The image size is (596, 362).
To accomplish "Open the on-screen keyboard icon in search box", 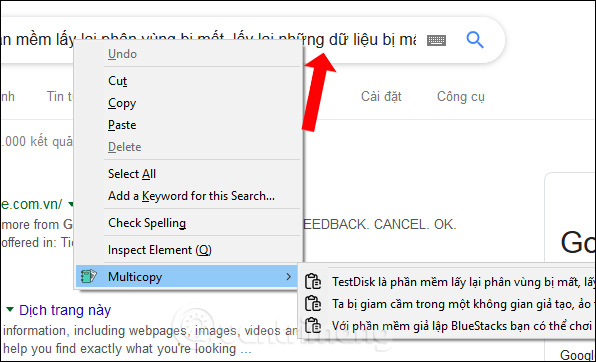I will tap(436, 40).
